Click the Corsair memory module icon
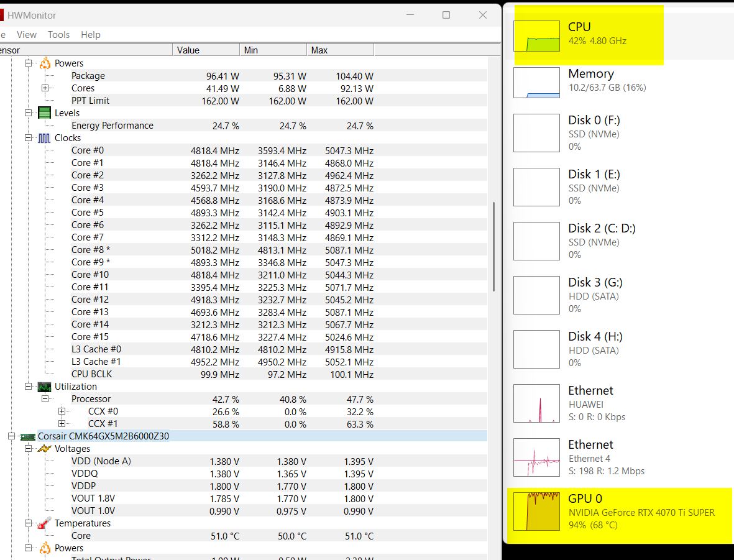Viewport: 734px width, 560px height. [28, 436]
